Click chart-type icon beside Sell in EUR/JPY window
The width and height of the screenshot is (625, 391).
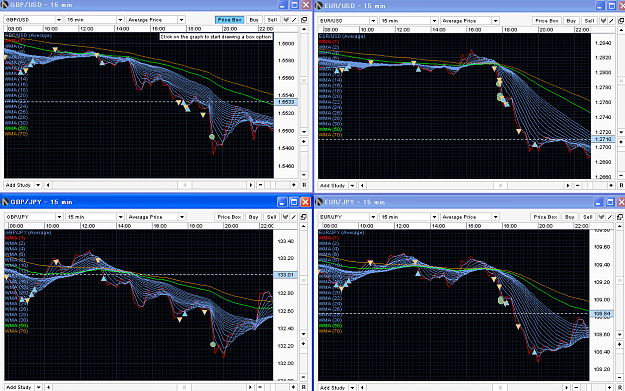coord(602,217)
